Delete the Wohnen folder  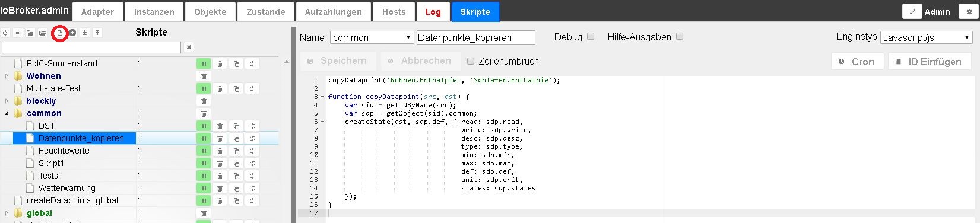click(204, 76)
